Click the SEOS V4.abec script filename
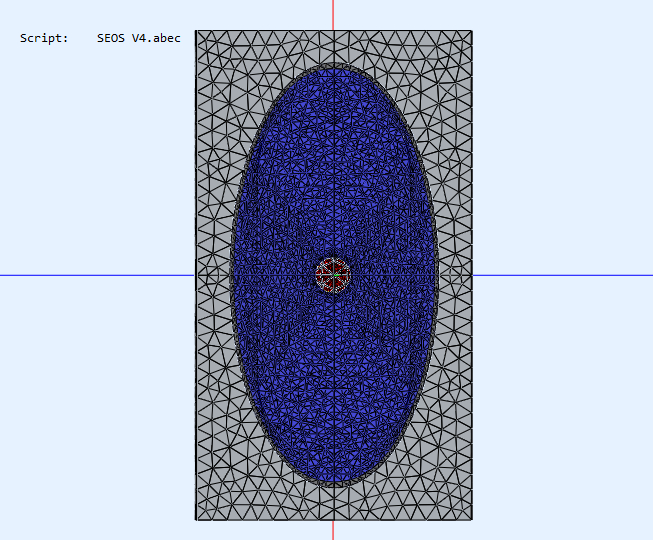The image size is (653, 540). pos(139,38)
